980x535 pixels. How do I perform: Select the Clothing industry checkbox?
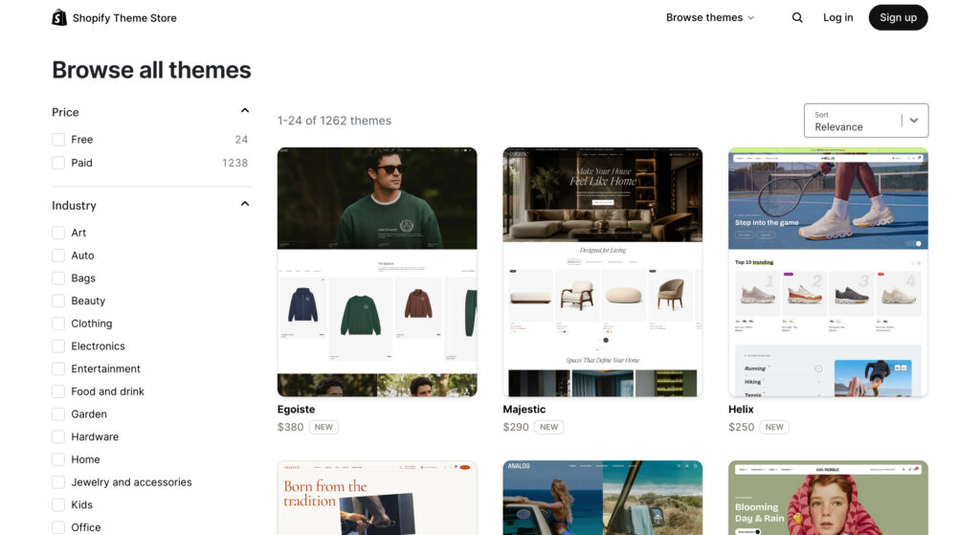[58, 323]
